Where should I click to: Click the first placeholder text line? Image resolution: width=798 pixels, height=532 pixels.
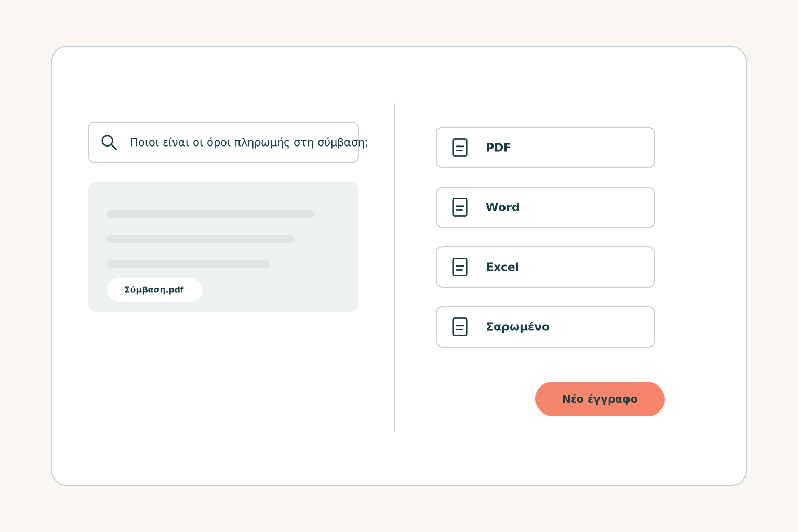(210, 214)
